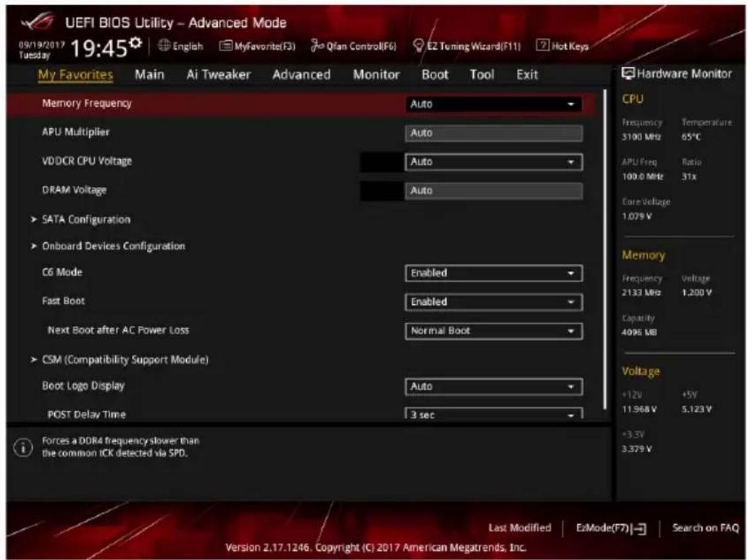
Task: Switch to EzMode(F7)
Action: pyautogui.click(x=611, y=528)
